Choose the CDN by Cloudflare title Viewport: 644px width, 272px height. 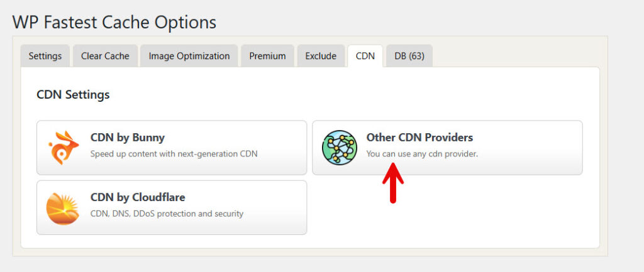pos(138,197)
